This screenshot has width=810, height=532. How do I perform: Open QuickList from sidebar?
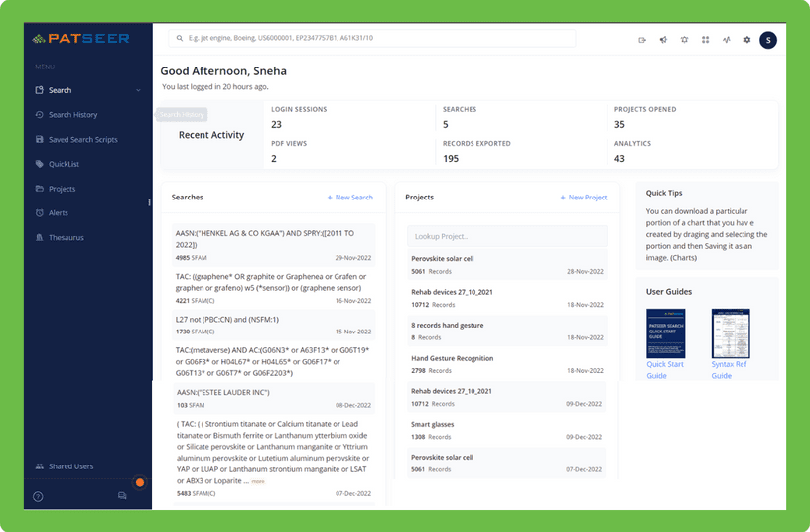65,164
